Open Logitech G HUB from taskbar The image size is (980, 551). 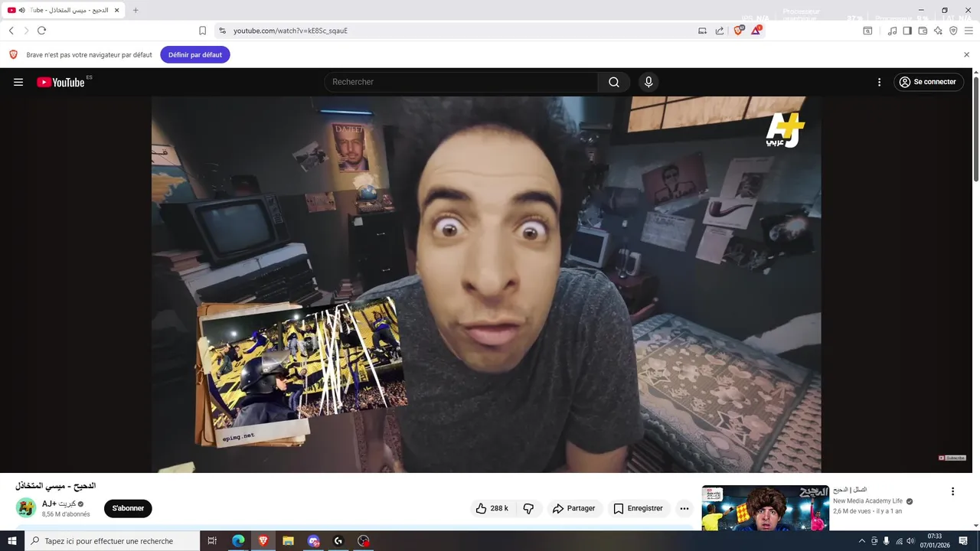(x=338, y=541)
